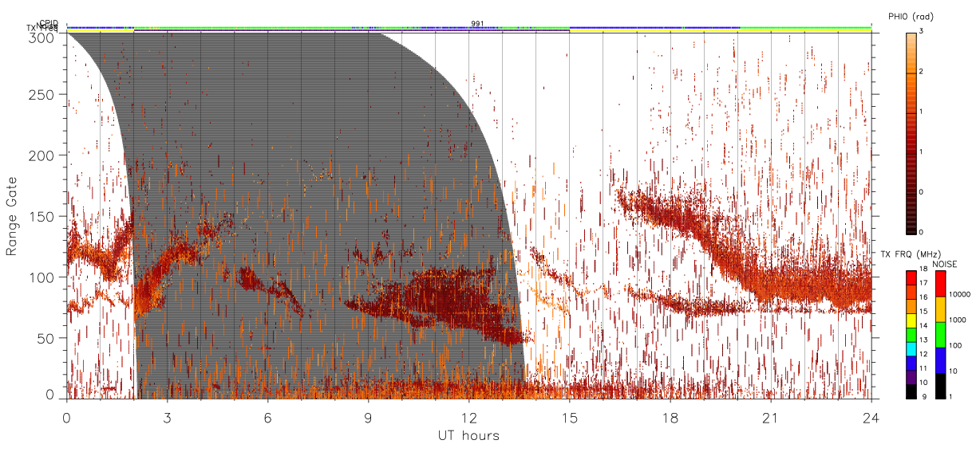Click x-axis tick label '9'

[x=368, y=418]
